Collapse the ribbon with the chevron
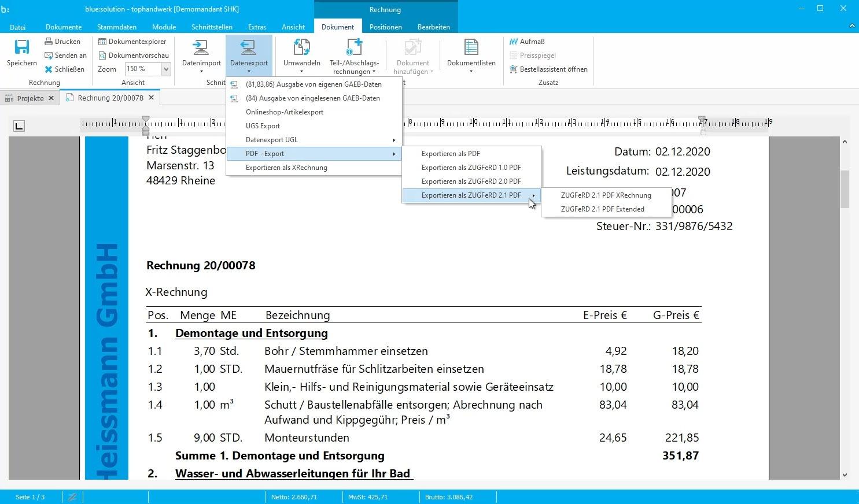859x504 pixels. 852,27
